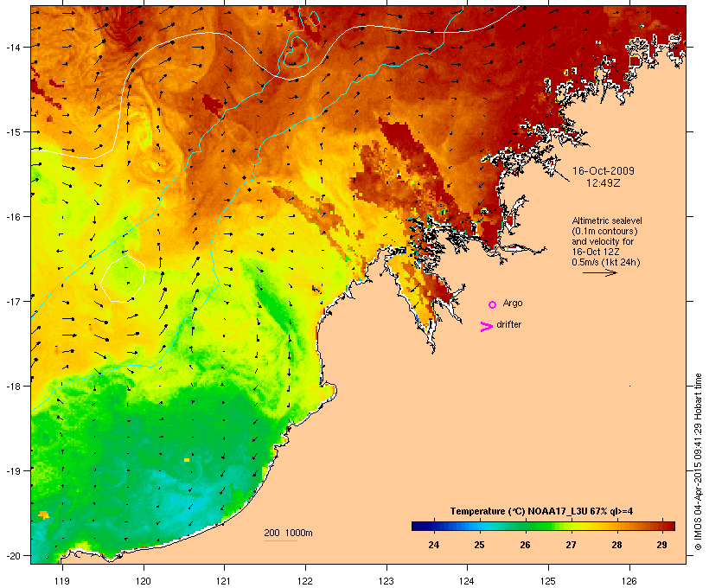Click the '200 1000m' isobath label
The image size is (709, 588).
point(288,533)
